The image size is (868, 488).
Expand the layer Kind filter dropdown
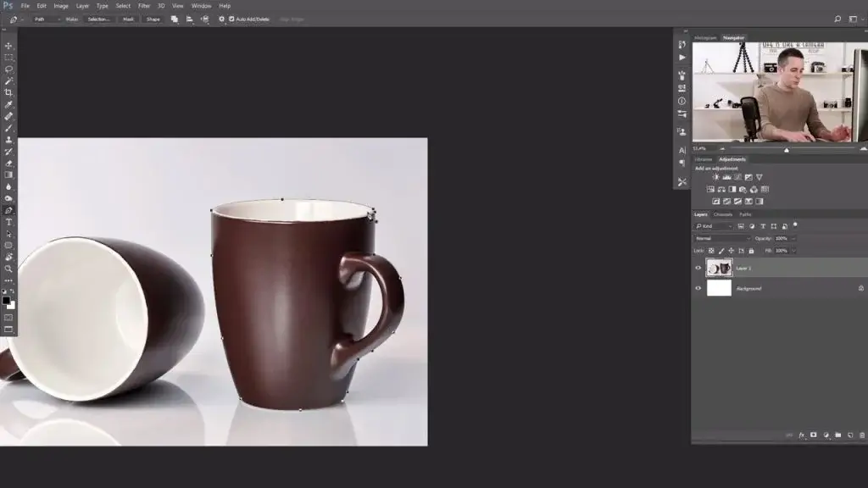(714, 226)
